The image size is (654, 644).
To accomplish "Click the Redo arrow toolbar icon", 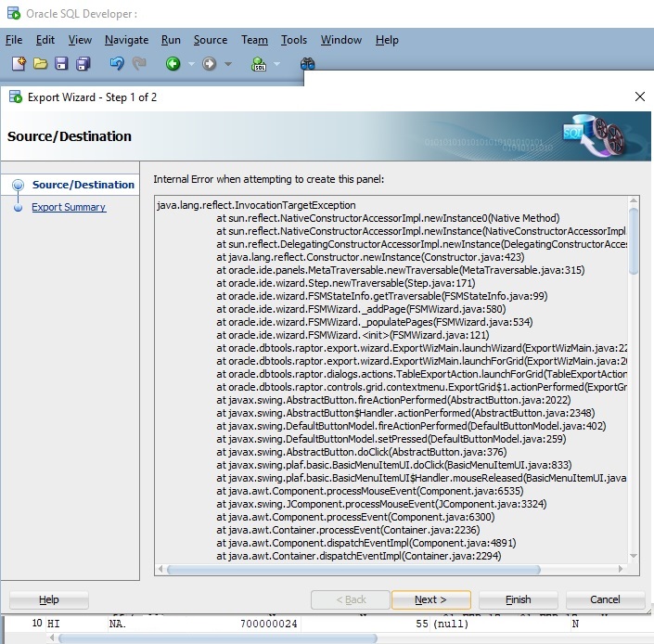I will click(x=139, y=64).
